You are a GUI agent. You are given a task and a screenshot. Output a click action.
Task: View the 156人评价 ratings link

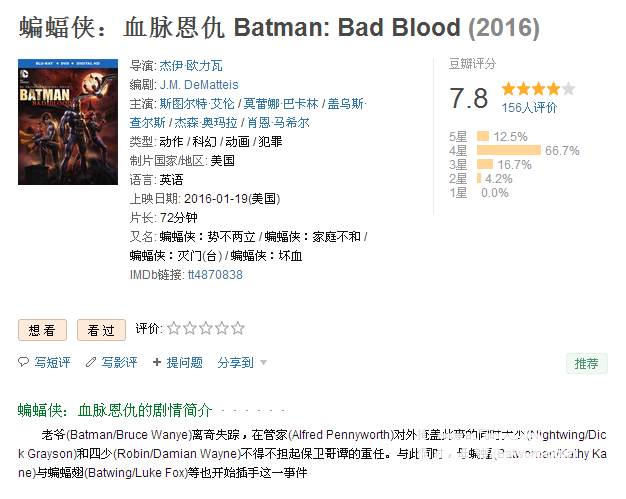[x=529, y=108]
